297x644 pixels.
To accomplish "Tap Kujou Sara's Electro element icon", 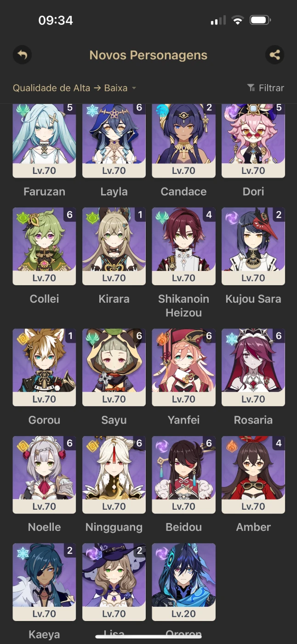I will pos(232,218).
